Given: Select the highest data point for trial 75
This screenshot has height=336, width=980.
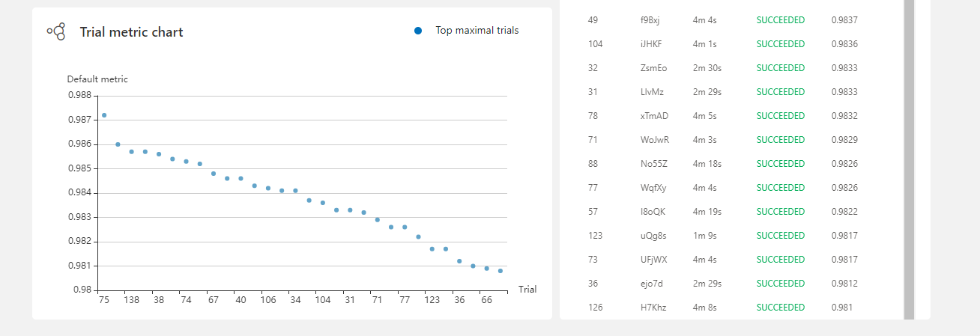Looking at the screenshot, I should tap(104, 115).
